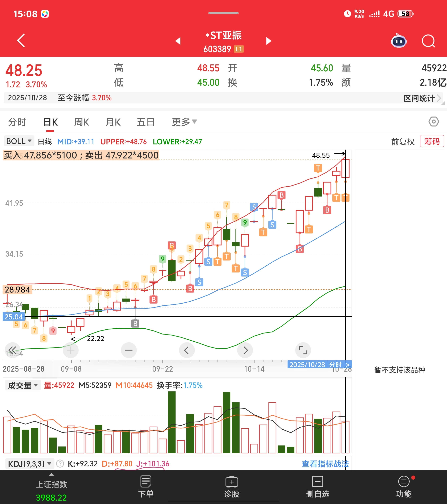Screen dimensions: 447x504
Task: Switch to next stock arrow
Action: coord(269,41)
